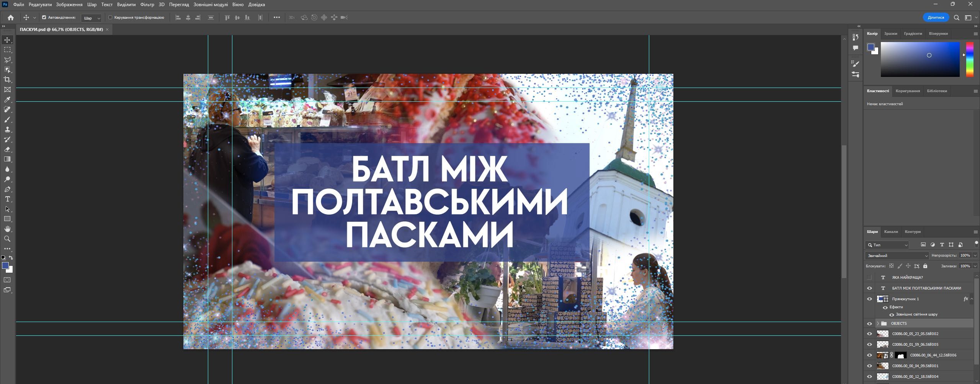Expand the OBJECTS layer group
The width and height of the screenshot is (980, 384).
click(x=878, y=324)
